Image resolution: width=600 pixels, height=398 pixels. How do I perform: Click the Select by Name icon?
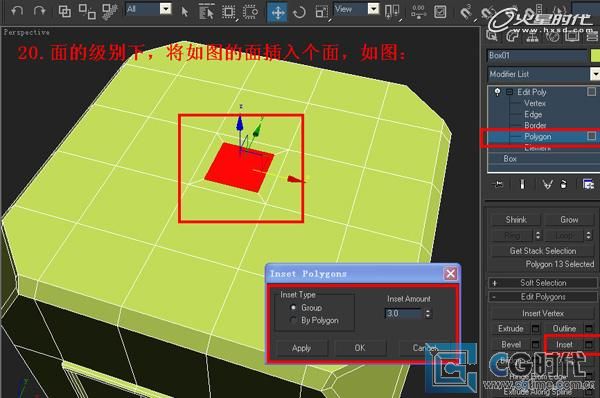tap(207, 12)
